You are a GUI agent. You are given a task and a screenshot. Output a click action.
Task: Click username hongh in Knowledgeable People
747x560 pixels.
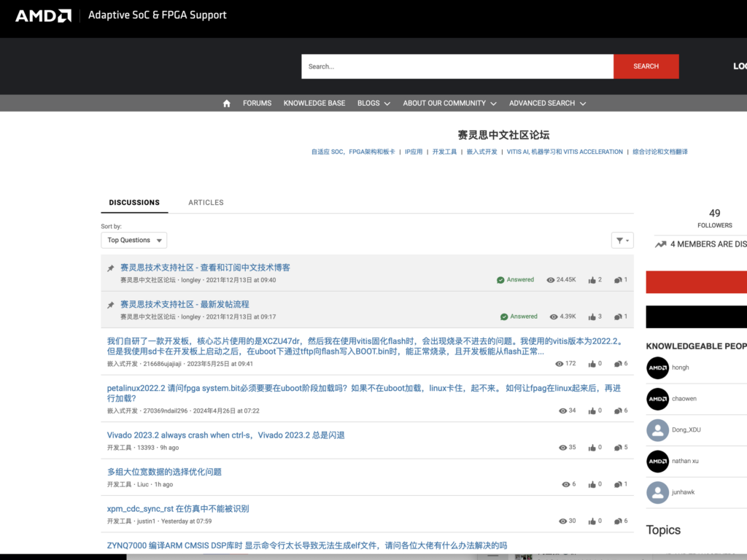click(681, 367)
